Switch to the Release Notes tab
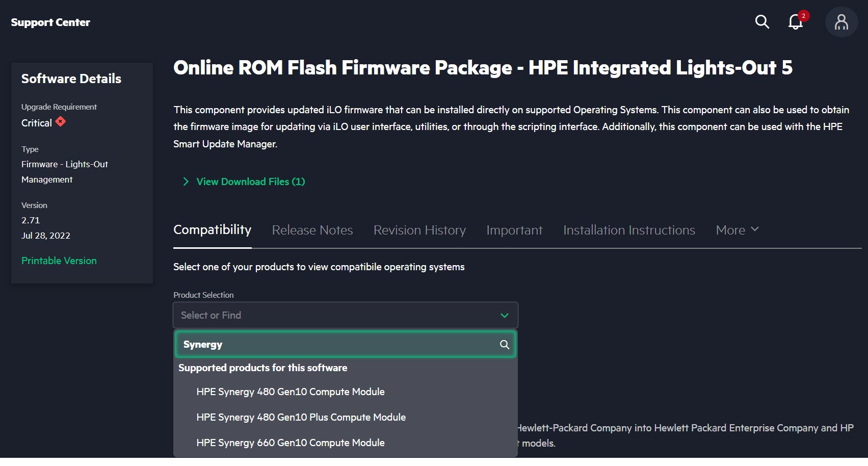868x466 pixels. coord(312,230)
